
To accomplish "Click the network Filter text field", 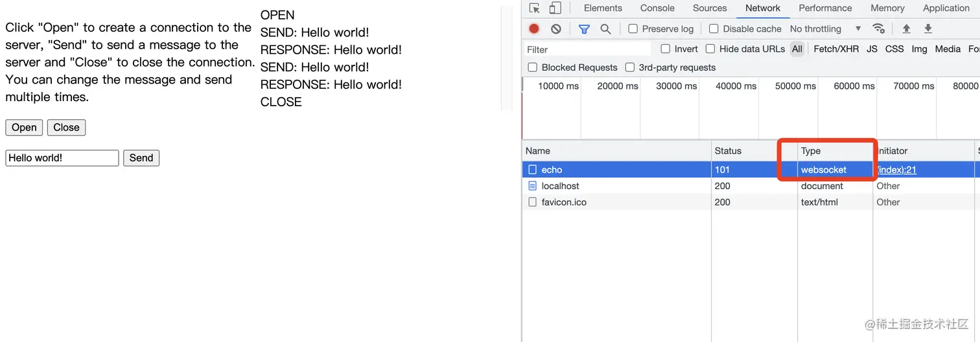I will [587, 49].
